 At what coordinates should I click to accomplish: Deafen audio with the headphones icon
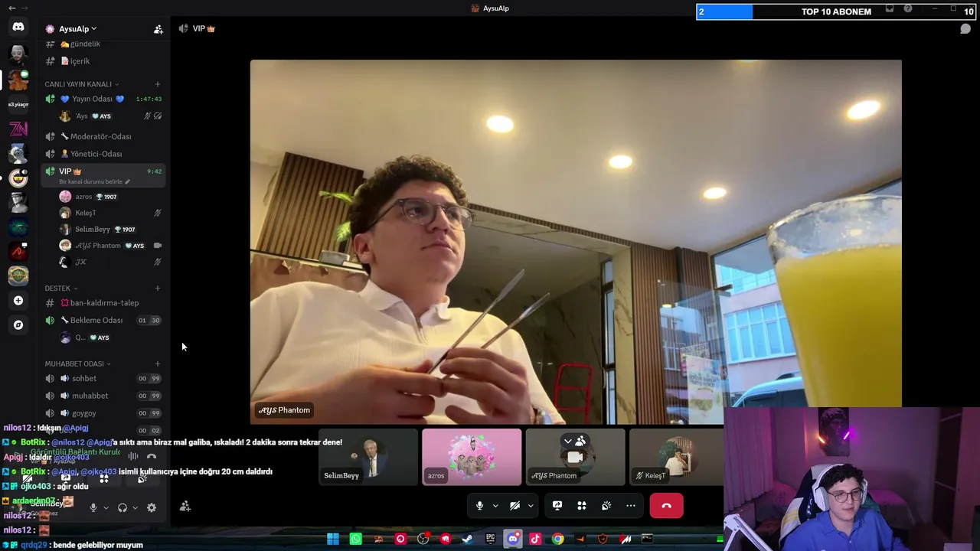click(x=122, y=507)
